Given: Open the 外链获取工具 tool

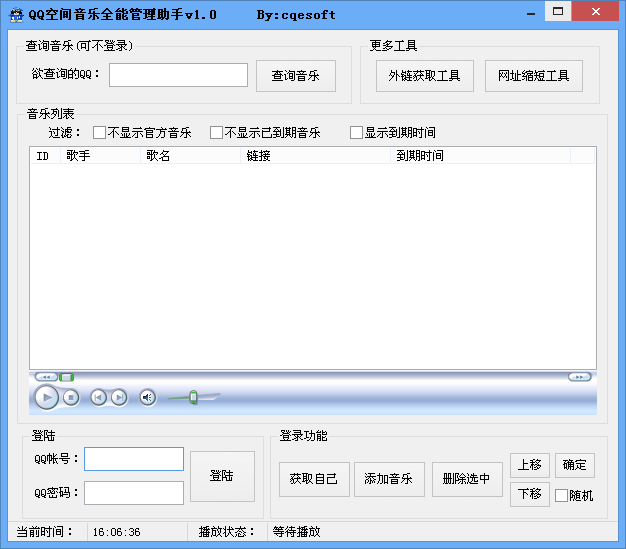Looking at the screenshot, I should (425, 76).
